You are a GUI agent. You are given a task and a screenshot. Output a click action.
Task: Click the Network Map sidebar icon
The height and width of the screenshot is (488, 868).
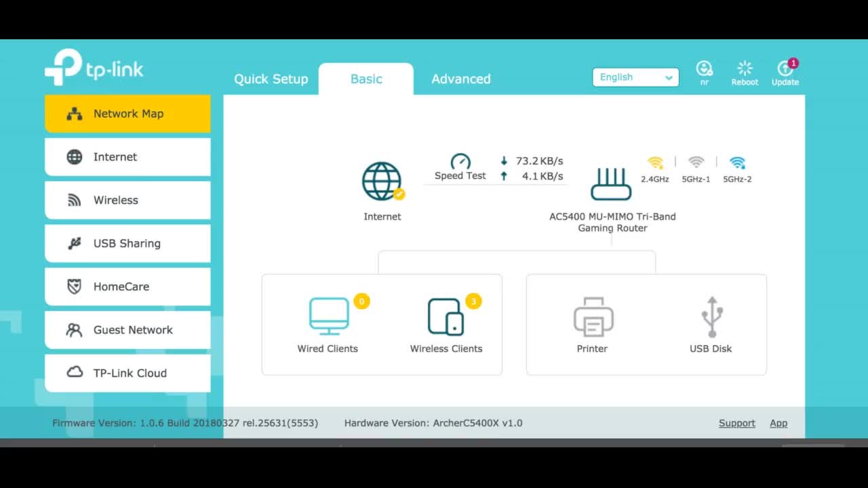pyautogui.click(x=75, y=114)
